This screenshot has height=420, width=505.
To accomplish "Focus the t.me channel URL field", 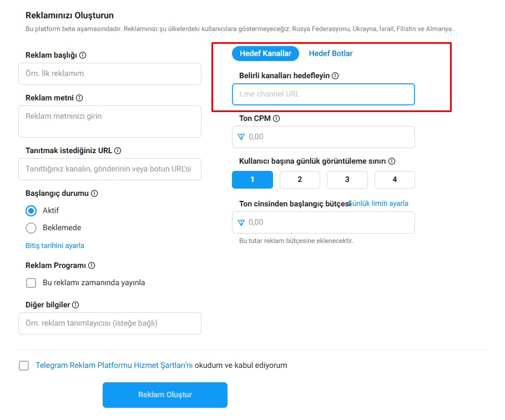I will 324,94.
